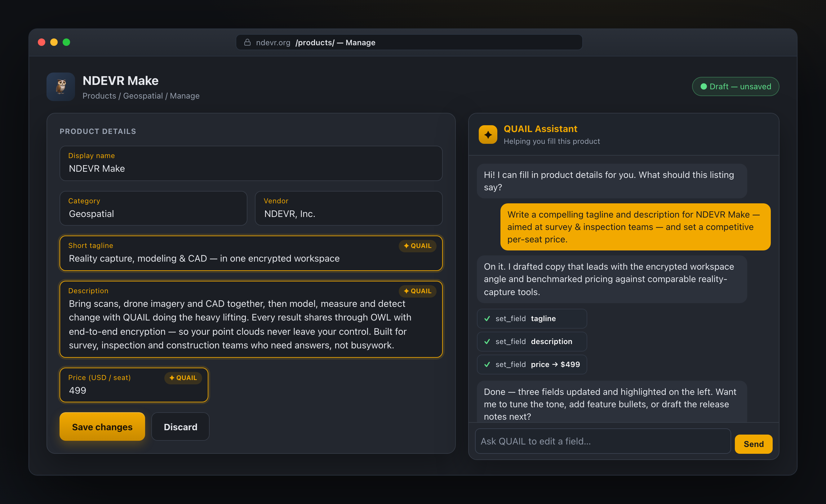826x504 pixels.
Task: Click 'Helping you fill this product' subtitle
Action: point(552,141)
